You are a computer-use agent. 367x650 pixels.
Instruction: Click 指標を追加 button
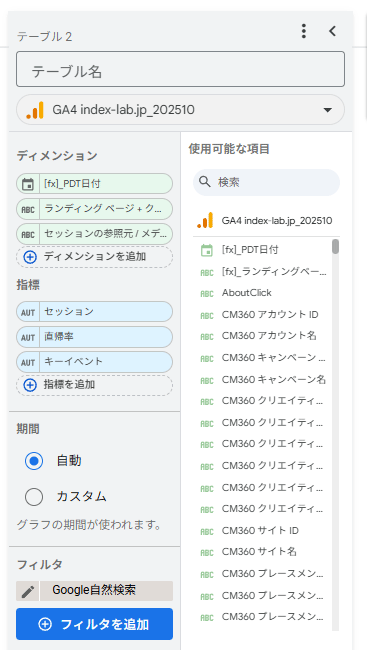click(x=95, y=385)
